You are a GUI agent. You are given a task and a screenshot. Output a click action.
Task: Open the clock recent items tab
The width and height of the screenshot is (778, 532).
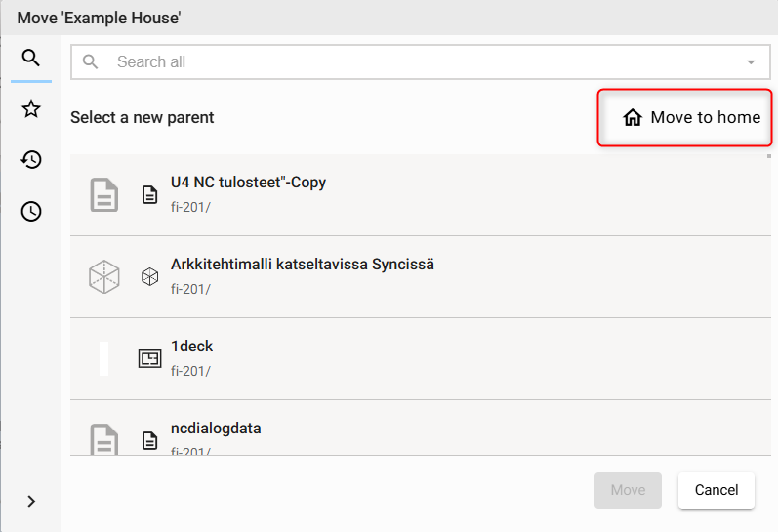[31, 211]
